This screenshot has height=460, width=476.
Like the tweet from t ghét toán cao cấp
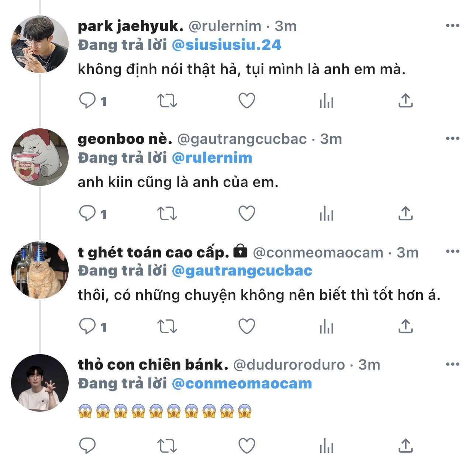(x=247, y=326)
